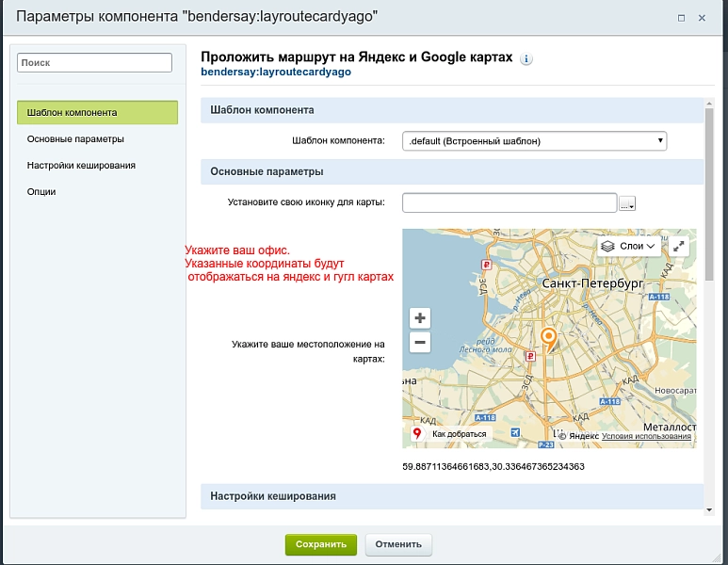Screen dimensions: 728x565
Task: Click the Поиск search field
Action: (x=95, y=63)
